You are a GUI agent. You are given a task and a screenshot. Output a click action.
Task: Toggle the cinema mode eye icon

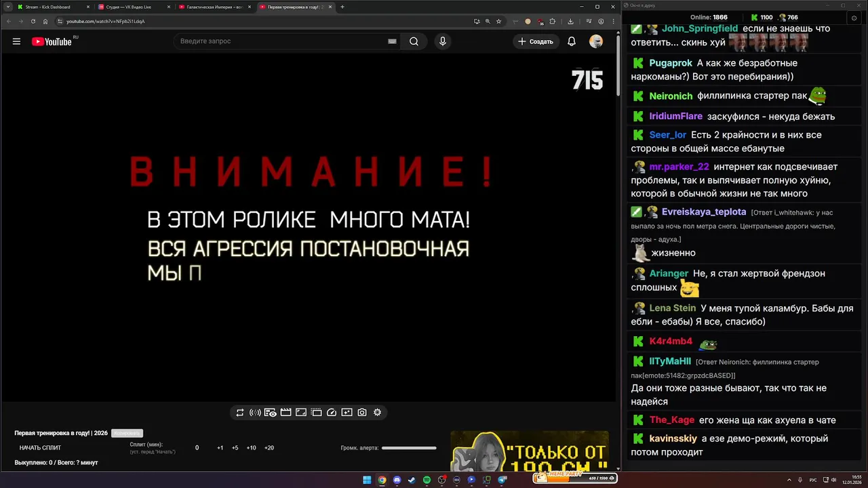click(x=270, y=412)
